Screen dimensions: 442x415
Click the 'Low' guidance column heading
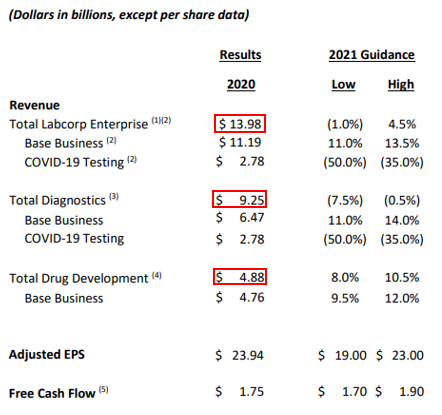343,84
